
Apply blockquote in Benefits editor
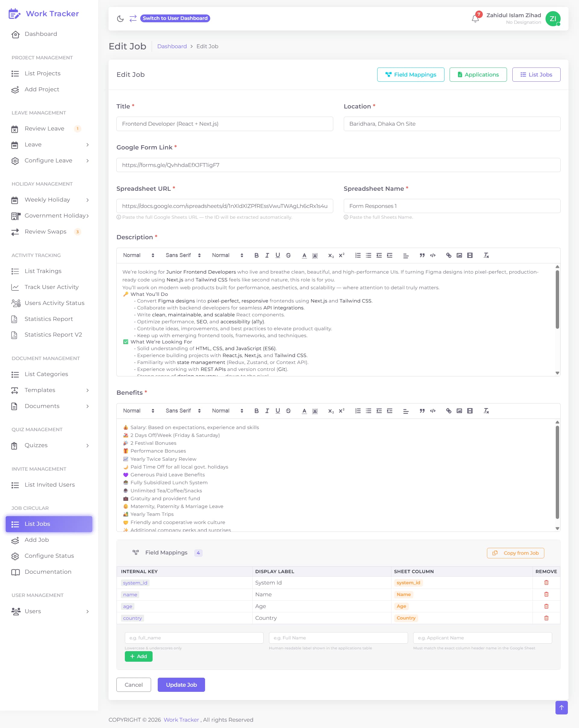pos(422,411)
